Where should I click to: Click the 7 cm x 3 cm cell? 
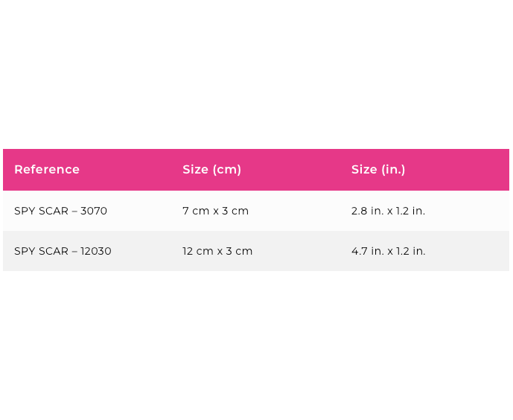(x=216, y=211)
